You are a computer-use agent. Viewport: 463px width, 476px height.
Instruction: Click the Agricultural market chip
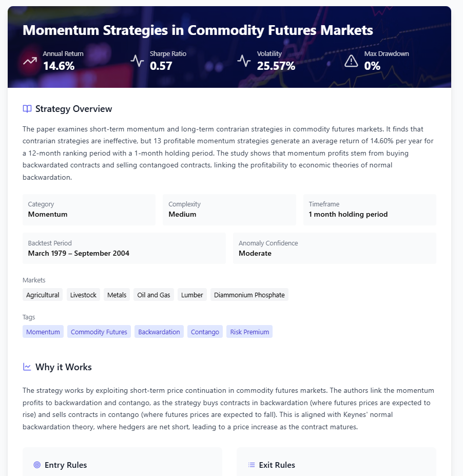(42, 294)
